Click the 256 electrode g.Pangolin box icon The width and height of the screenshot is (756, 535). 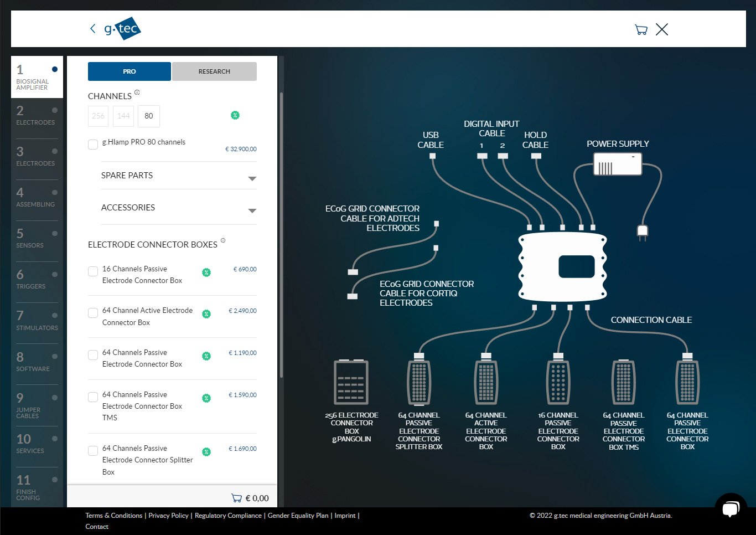click(x=351, y=382)
